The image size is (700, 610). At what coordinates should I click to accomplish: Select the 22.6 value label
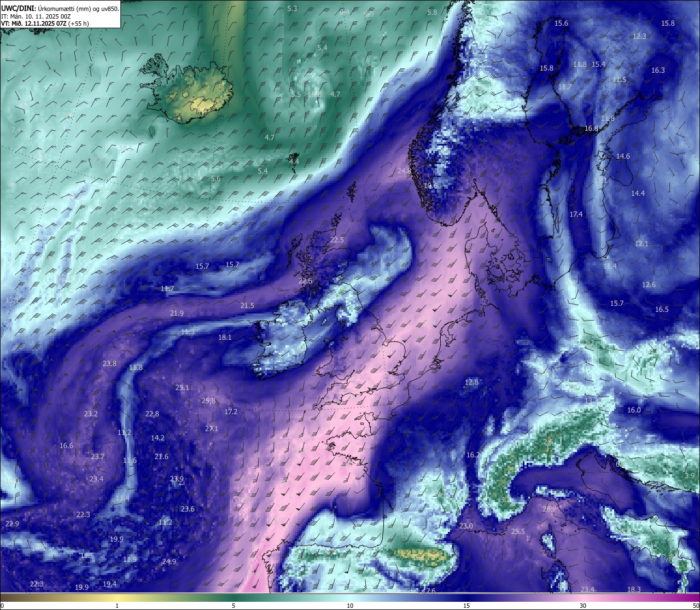click(305, 281)
